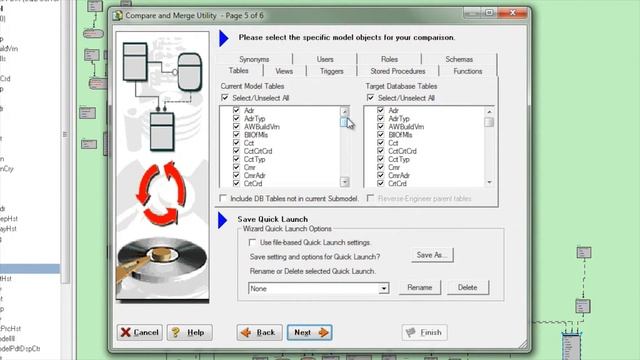
Task: Go Back to the previous wizard page
Action: point(259,333)
